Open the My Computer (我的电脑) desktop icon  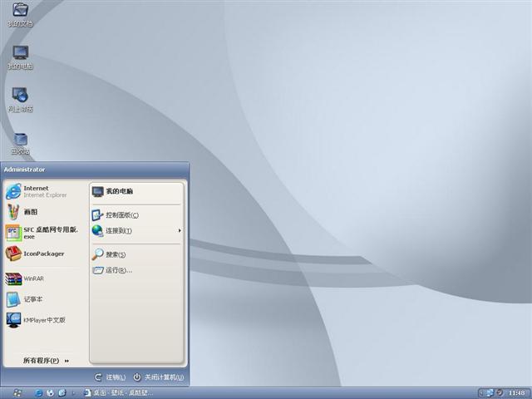coord(20,57)
